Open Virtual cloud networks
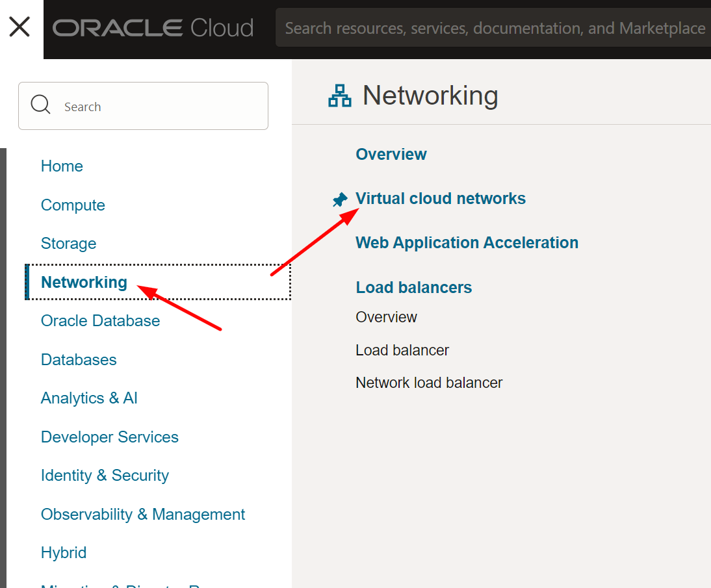Image resolution: width=711 pixels, height=588 pixels. 440,199
